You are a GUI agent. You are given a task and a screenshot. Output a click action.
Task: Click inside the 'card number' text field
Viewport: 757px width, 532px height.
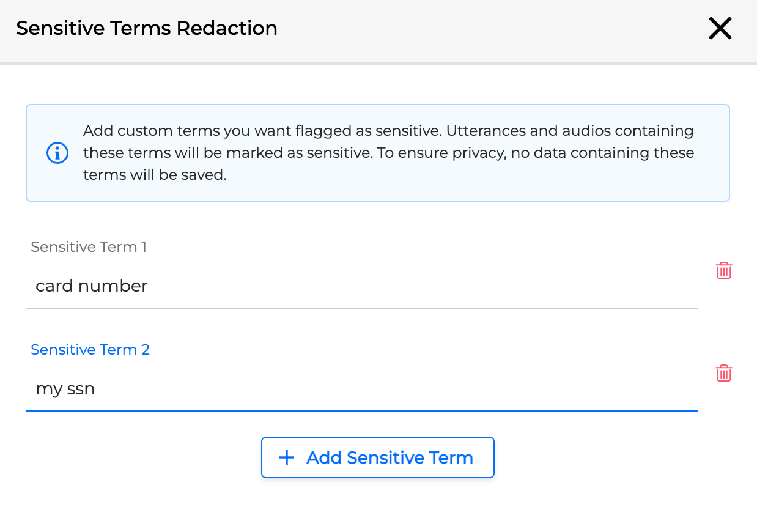[245, 286]
